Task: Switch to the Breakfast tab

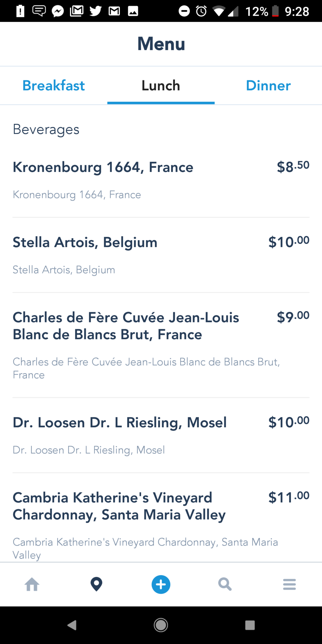Action: 54,86
